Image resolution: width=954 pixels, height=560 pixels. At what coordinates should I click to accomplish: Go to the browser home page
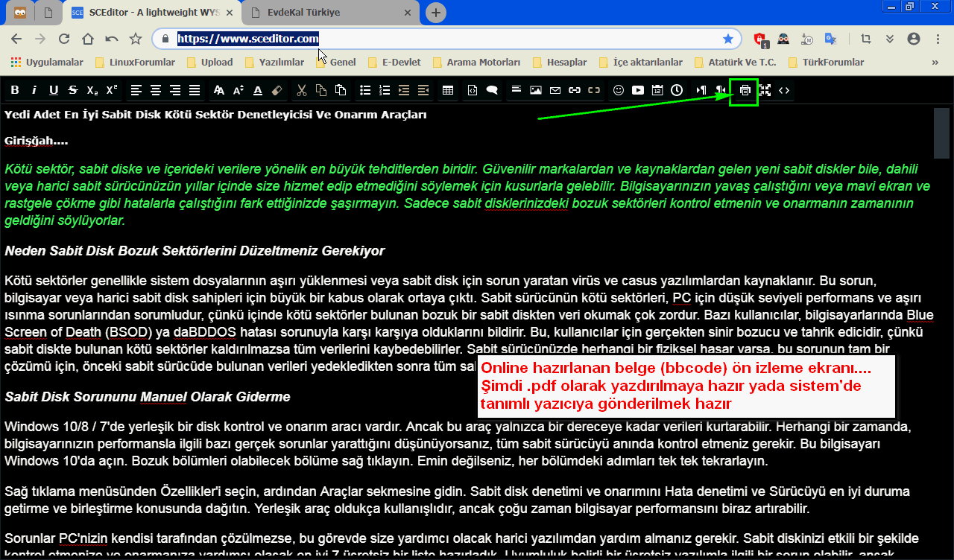click(x=88, y=39)
